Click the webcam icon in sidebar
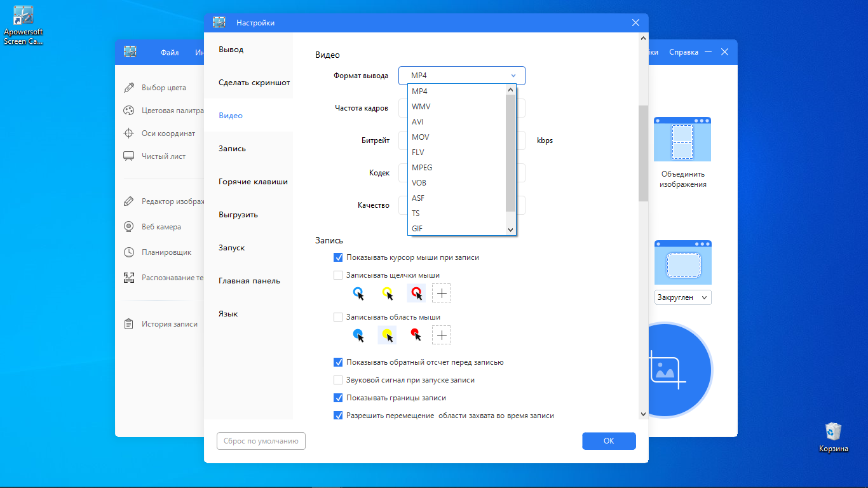Viewport: 868px width, 488px height. pos(129,227)
